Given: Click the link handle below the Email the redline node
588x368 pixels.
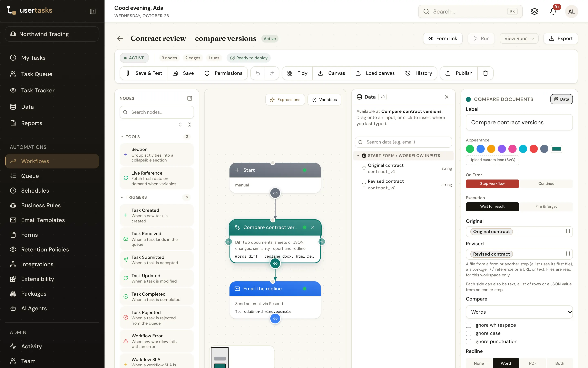Looking at the screenshot, I should [275, 319].
